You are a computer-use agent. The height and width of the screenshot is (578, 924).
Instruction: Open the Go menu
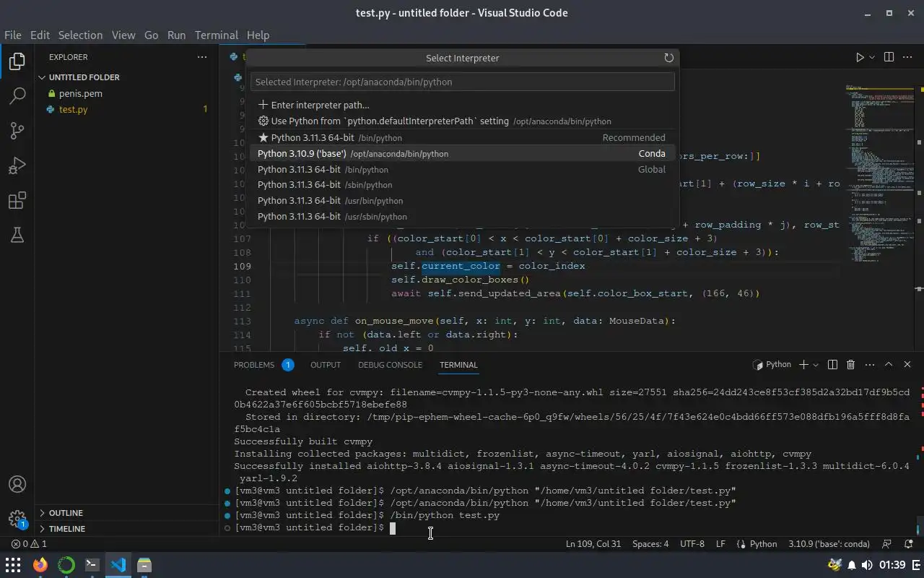click(x=151, y=35)
